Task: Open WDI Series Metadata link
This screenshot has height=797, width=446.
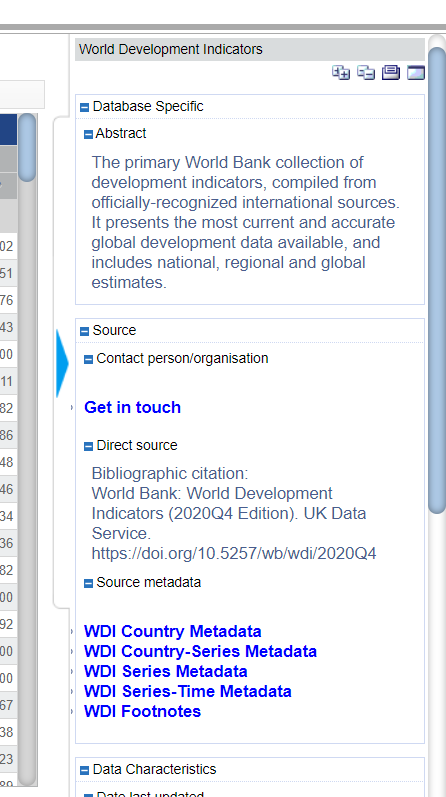Action: click(165, 671)
